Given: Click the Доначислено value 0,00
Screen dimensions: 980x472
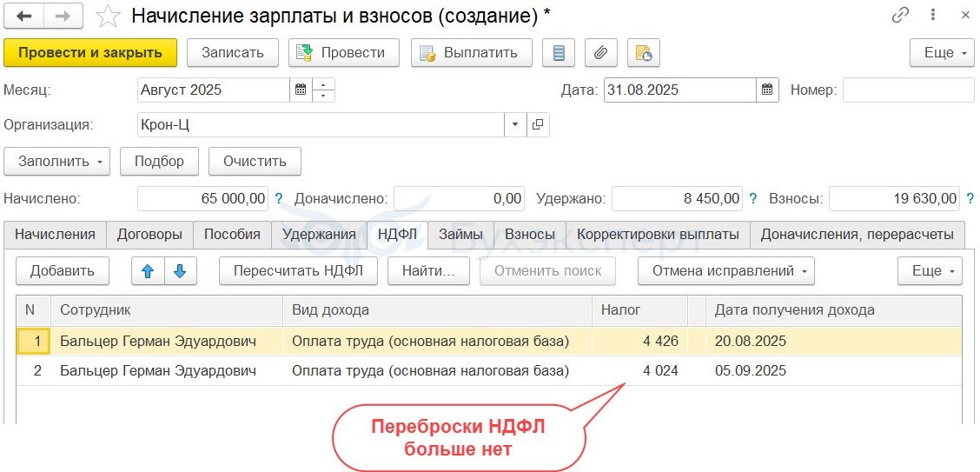Looking at the screenshot, I should [459, 199].
